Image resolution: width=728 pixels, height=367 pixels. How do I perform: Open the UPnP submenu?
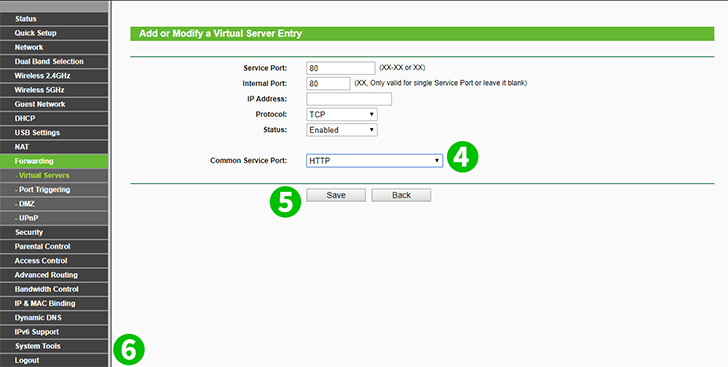54,218
